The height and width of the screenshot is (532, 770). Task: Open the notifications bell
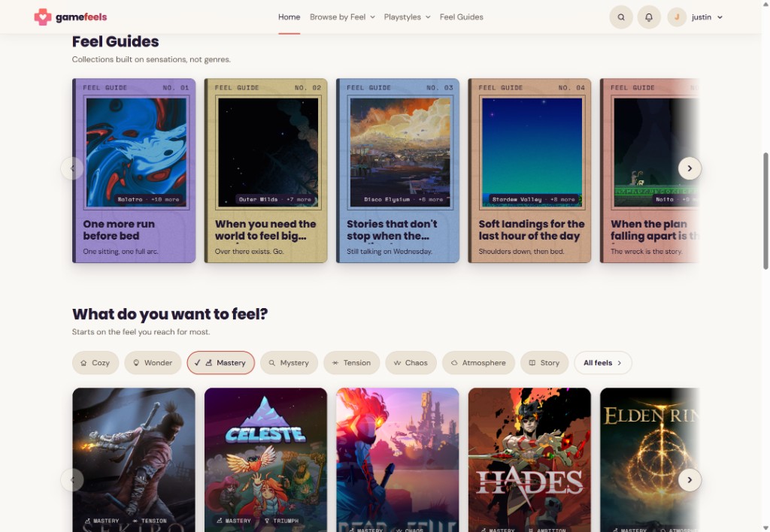tap(649, 17)
